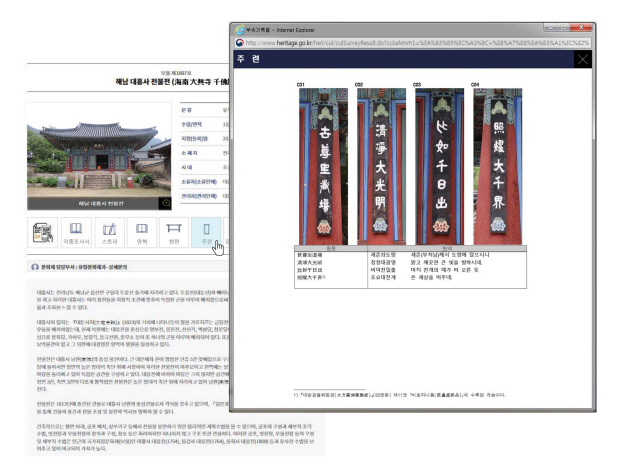620x474 pixels.
Task: Close the Internet Explorer popup window
Action: tap(581, 27)
